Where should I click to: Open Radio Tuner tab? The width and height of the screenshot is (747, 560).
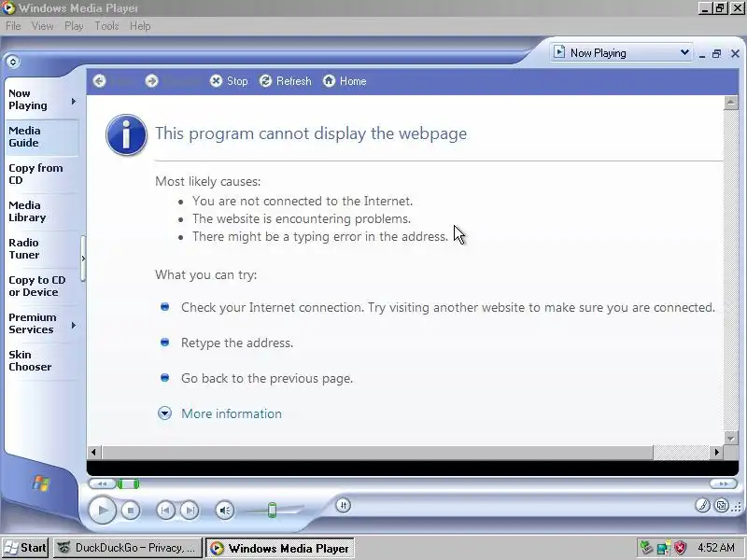(24, 248)
